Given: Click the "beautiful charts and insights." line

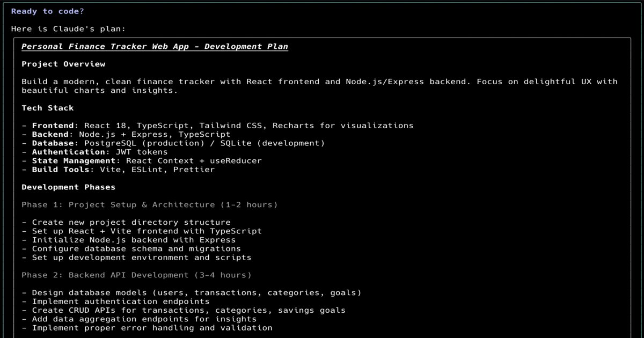Looking at the screenshot, I should pos(100,90).
